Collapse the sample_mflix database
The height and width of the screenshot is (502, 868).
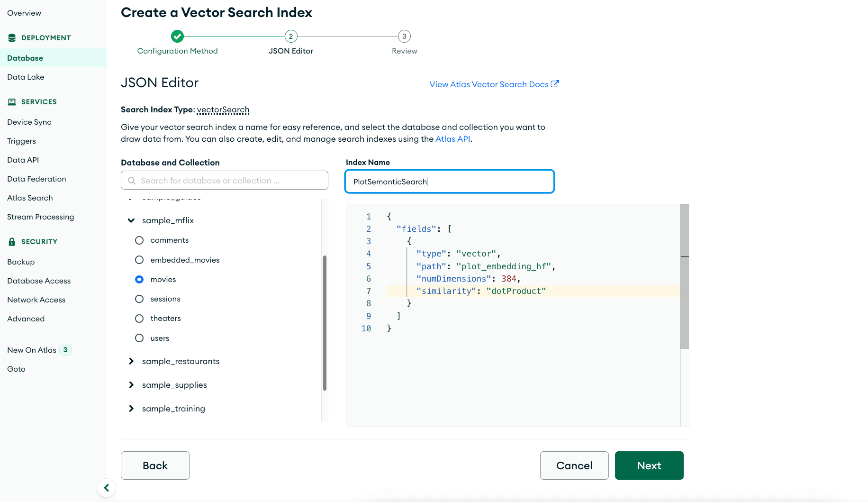pyautogui.click(x=131, y=220)
